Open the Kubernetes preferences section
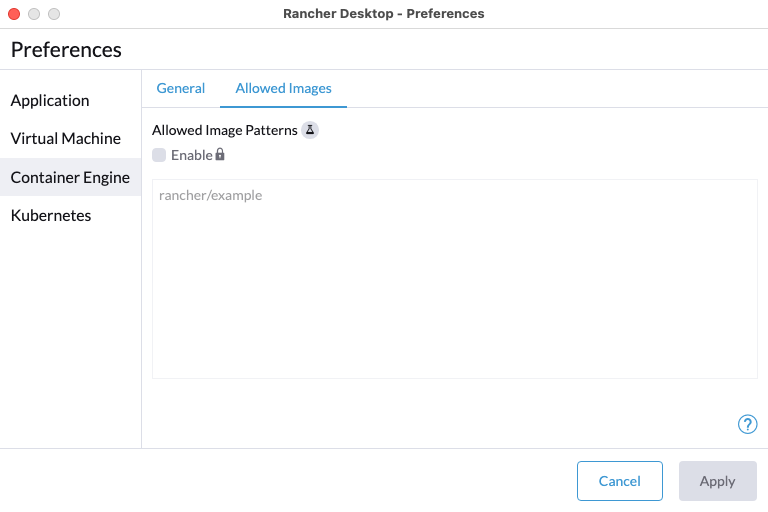Screen dimensions: 768x512 (x=51, y=215)
